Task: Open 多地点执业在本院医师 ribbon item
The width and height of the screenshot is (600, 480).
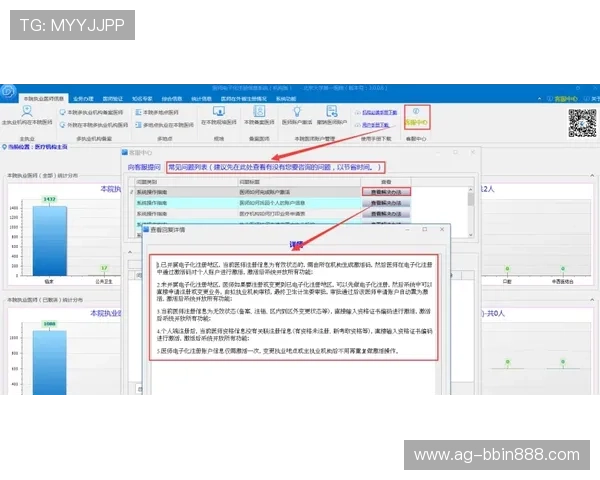Action: tap(165, 125)
